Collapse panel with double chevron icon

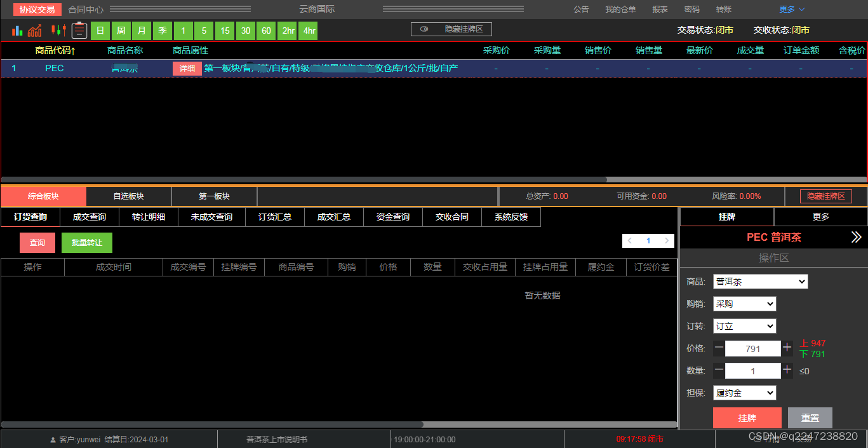click(857, 237)
